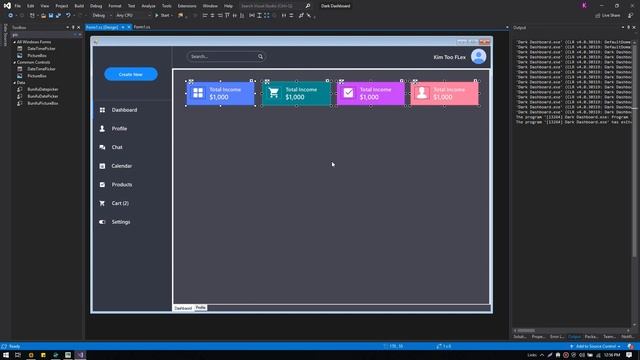Collapse the Data toolbox group
Viewport: 640px width, 360px height.
tap(15, 83)
